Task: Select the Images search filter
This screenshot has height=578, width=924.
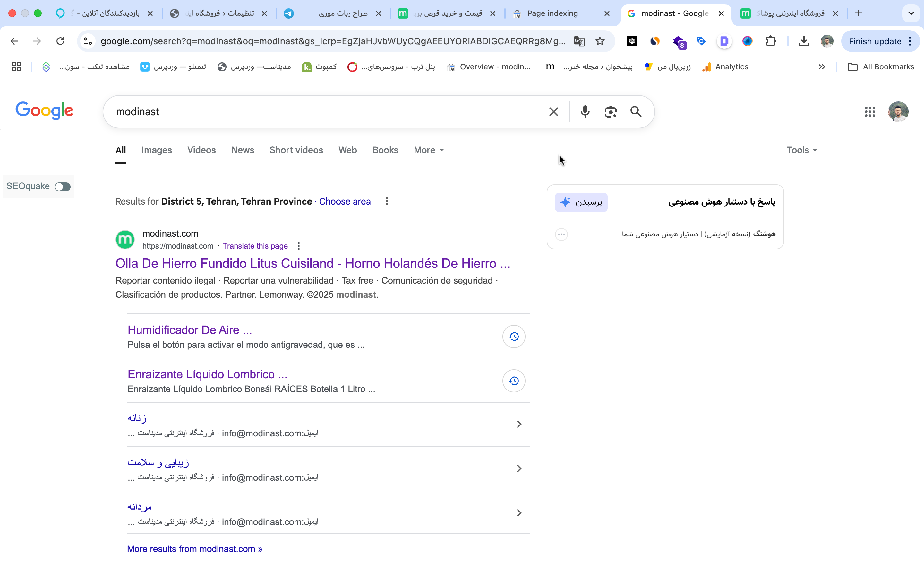Action: (x=157, y=150)
